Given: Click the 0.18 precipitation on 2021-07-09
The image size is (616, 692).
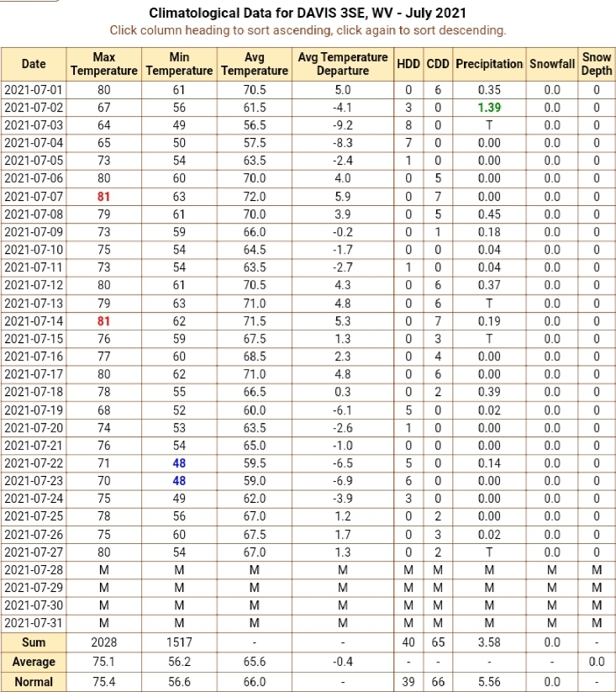Looking at the screenshot, I should pyautogui.click(x=489, y=232).
